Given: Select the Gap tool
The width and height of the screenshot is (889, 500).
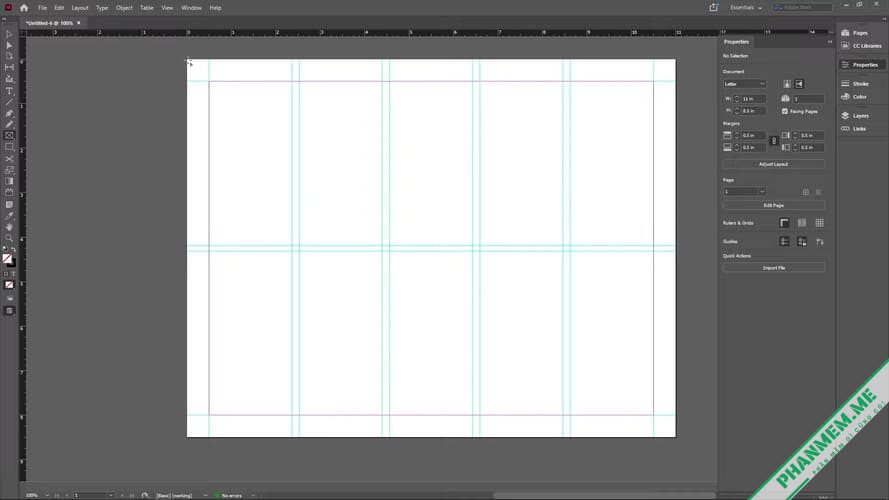Looking at the screenshot, I should (9, 67).
